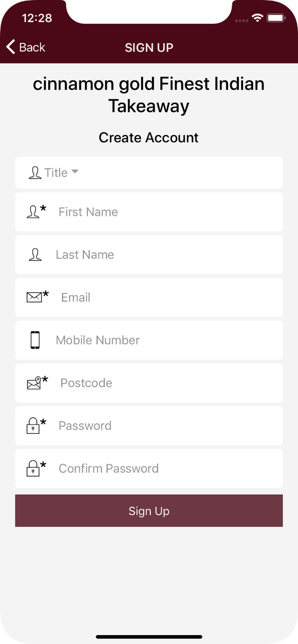Click the person icon beside Title

[35, 173]
